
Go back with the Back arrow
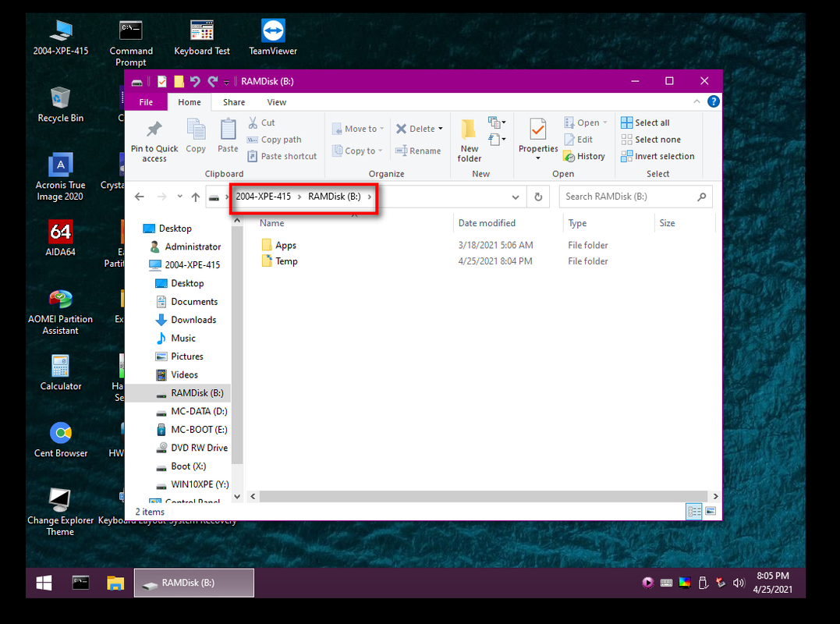[140, 197]
